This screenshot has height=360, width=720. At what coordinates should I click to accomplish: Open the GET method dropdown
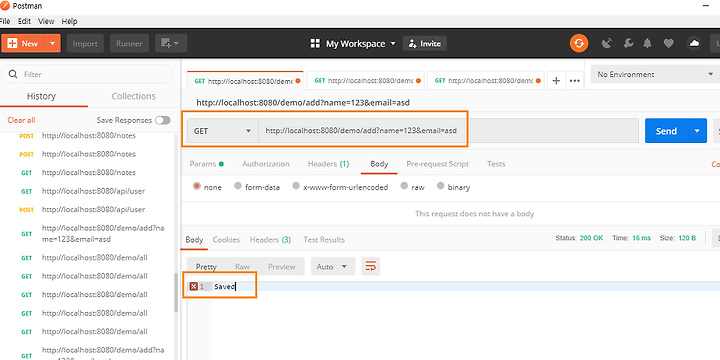pos(223,131)
